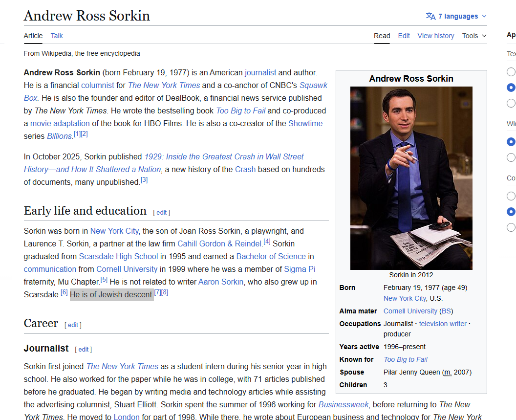516x420 pixels.
Task: Open the Tools dropdown menu
Action: 474,36
